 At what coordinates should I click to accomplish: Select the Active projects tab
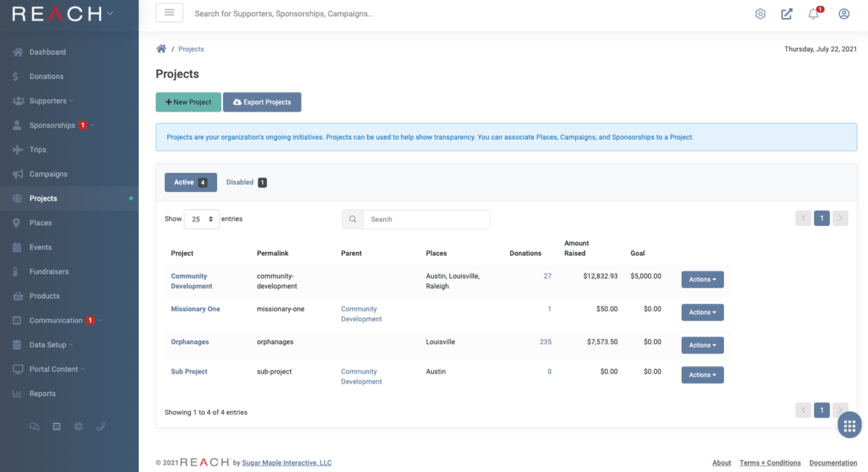(190, 182)
